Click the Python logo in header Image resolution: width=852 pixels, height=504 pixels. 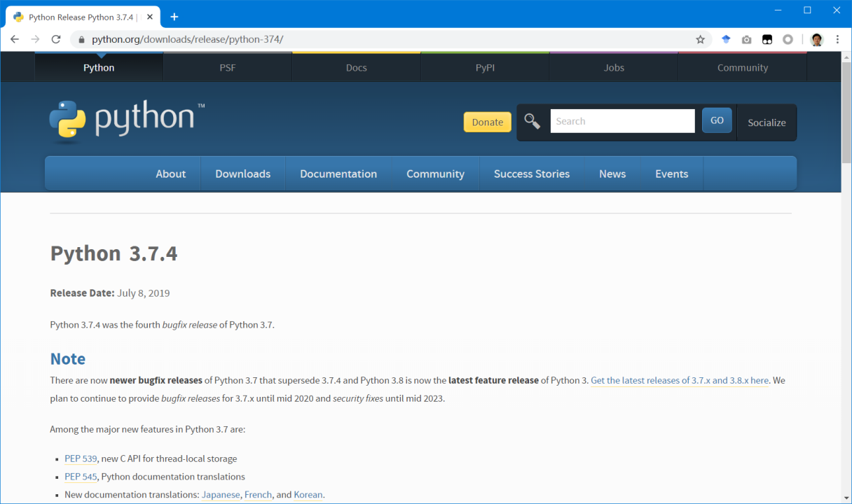tap(127, 121)
